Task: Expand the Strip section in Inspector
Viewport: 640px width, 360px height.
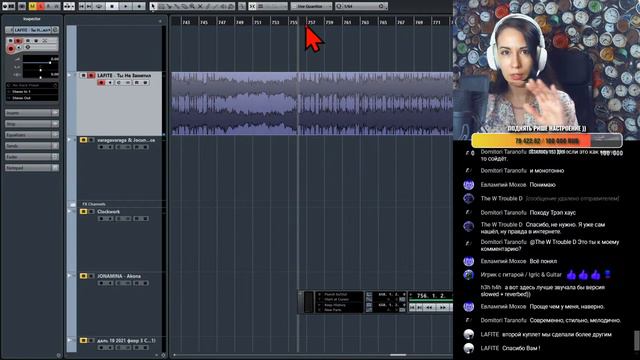Action: (32, 124)
